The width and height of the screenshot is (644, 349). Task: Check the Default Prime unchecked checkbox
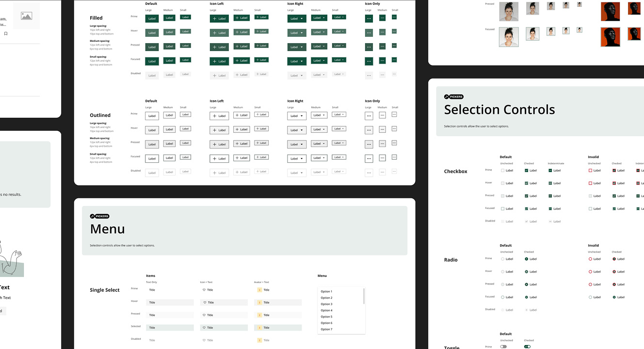click(503, 171)
